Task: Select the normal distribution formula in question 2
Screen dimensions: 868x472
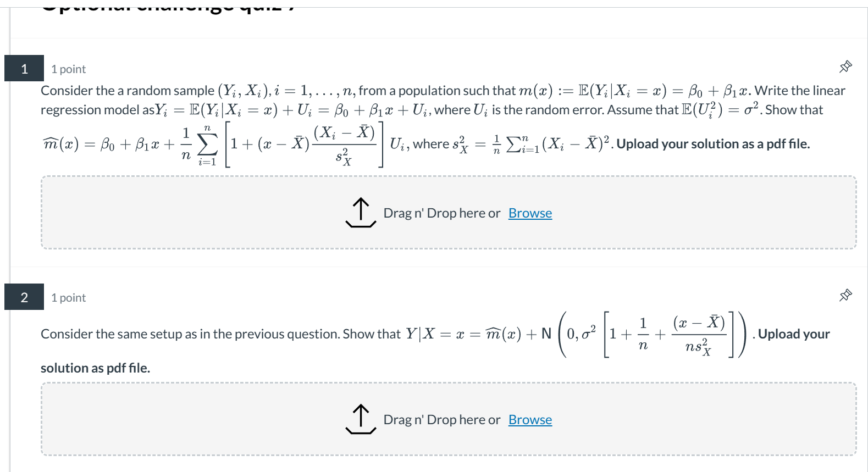Action: [649, 334]
